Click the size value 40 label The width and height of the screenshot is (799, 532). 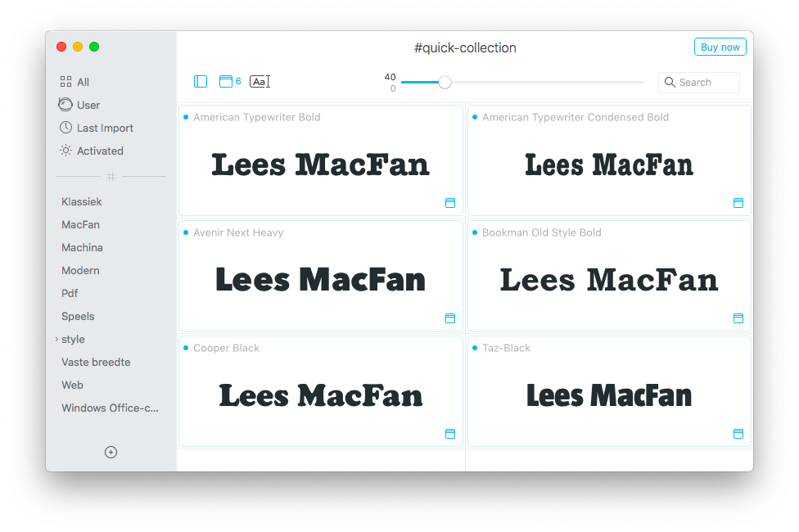click(390, 77)
